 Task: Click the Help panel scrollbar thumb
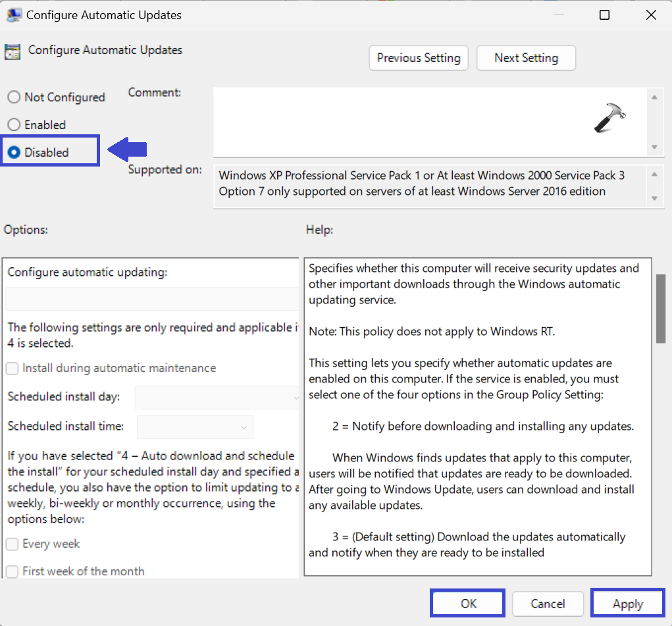coord(660,309)
